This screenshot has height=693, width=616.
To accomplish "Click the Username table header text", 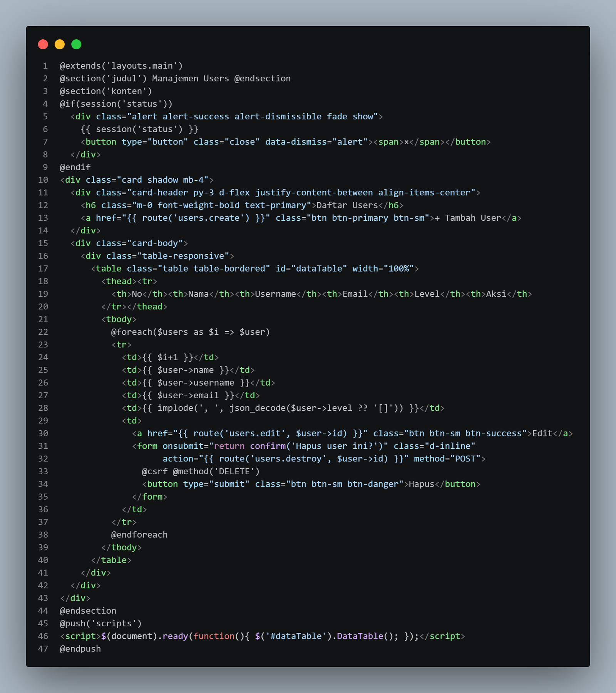I will (275, 294).
